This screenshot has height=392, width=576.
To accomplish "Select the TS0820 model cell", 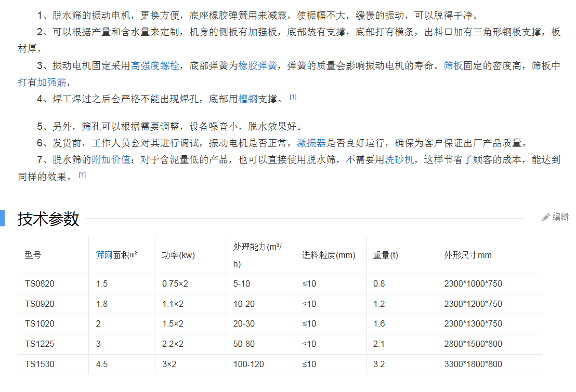I will 40,284.
